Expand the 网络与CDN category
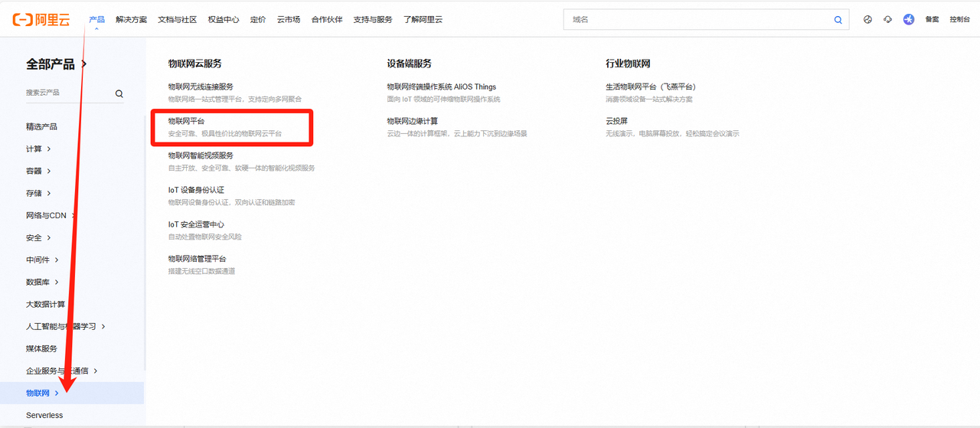This screenshot has width=980, height=428. coord(51,215)
